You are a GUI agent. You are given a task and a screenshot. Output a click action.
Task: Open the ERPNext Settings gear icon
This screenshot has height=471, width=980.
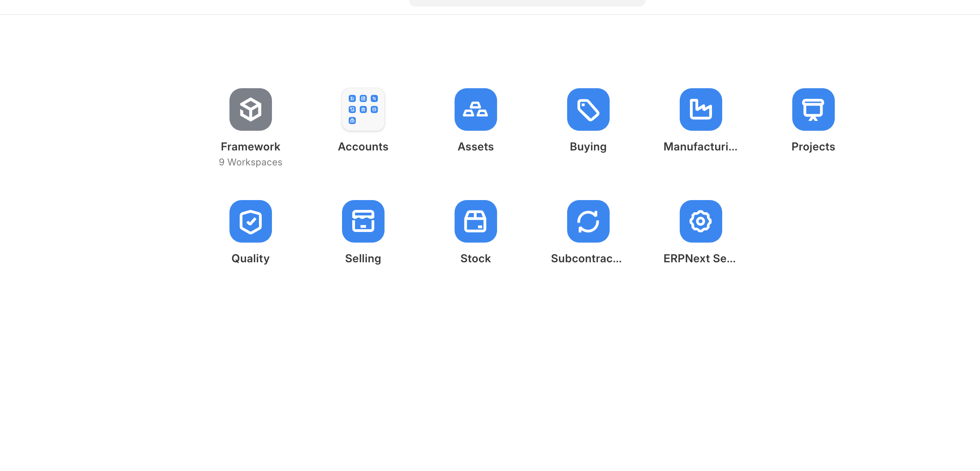pos(701,221)
